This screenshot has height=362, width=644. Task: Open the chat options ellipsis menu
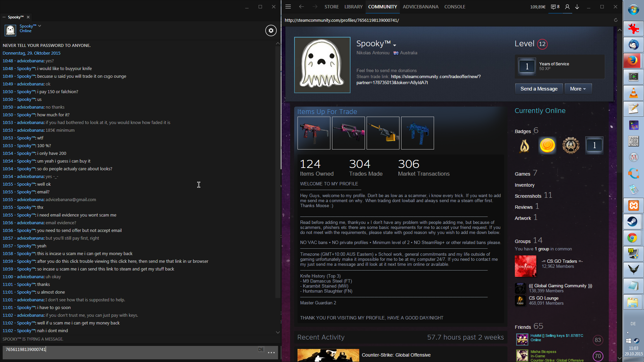point(271,353)
